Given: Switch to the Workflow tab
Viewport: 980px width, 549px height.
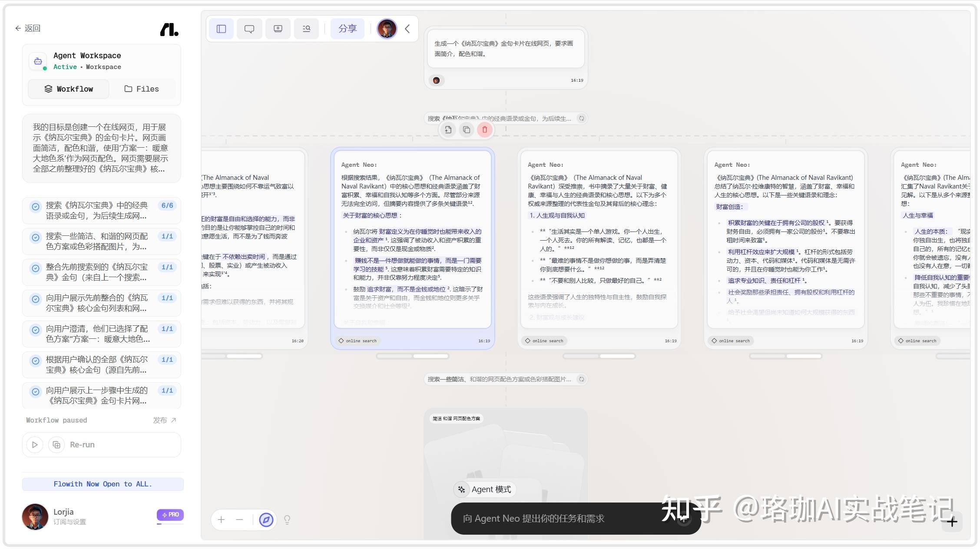Looking at the screenshot, I should 68,89.
